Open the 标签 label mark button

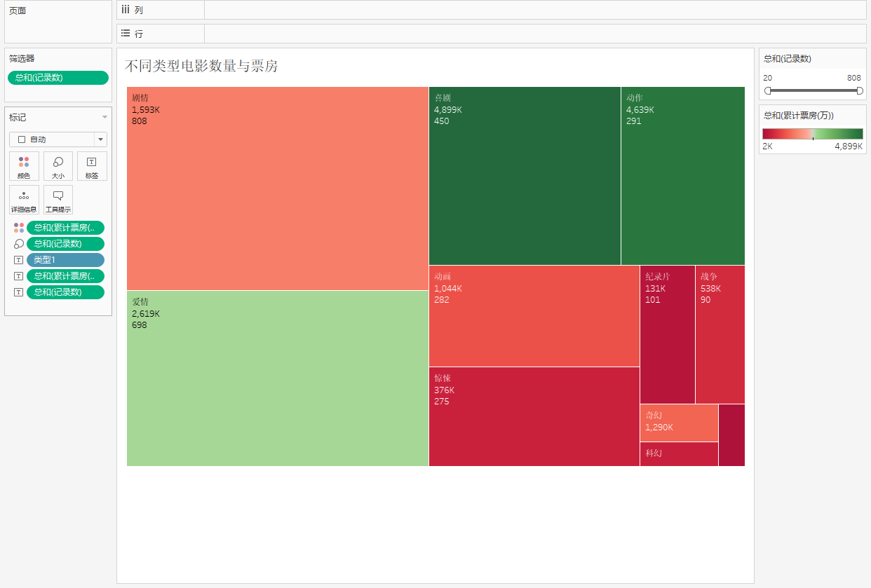point(92,166)
